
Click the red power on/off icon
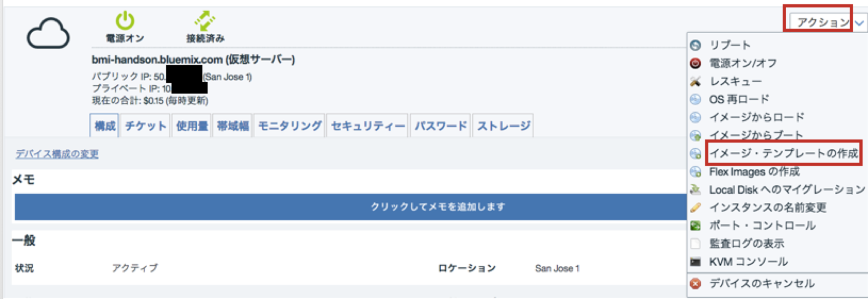tap(696, 63)
